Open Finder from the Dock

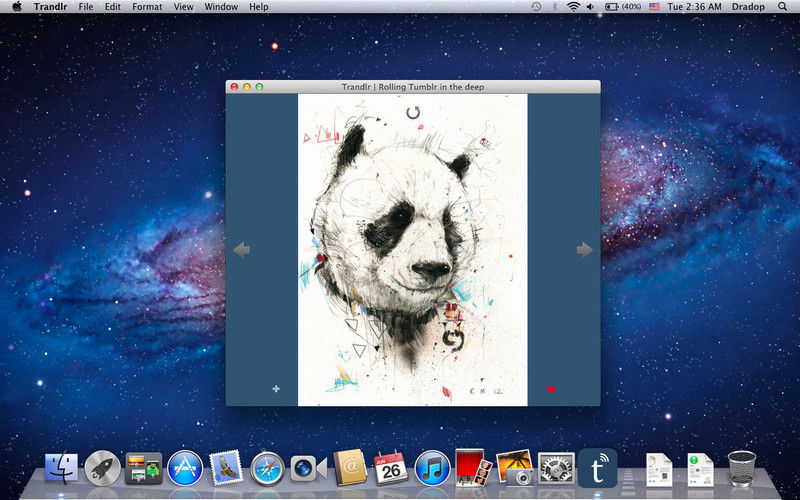pos(61,468)
